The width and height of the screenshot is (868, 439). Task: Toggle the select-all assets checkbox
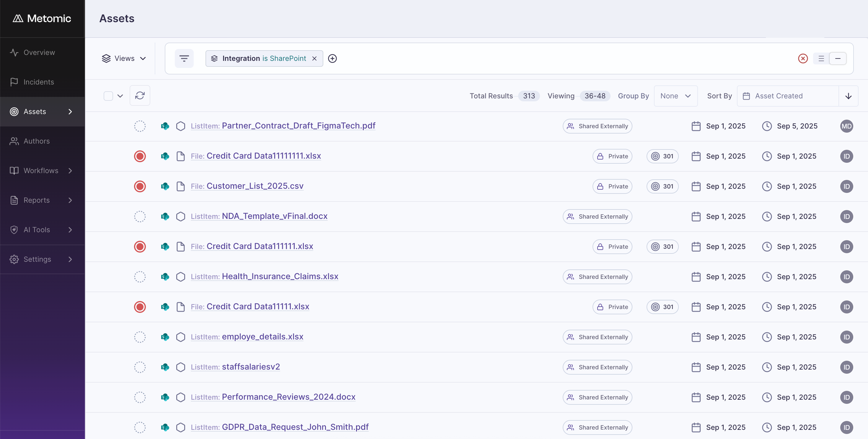108,96
